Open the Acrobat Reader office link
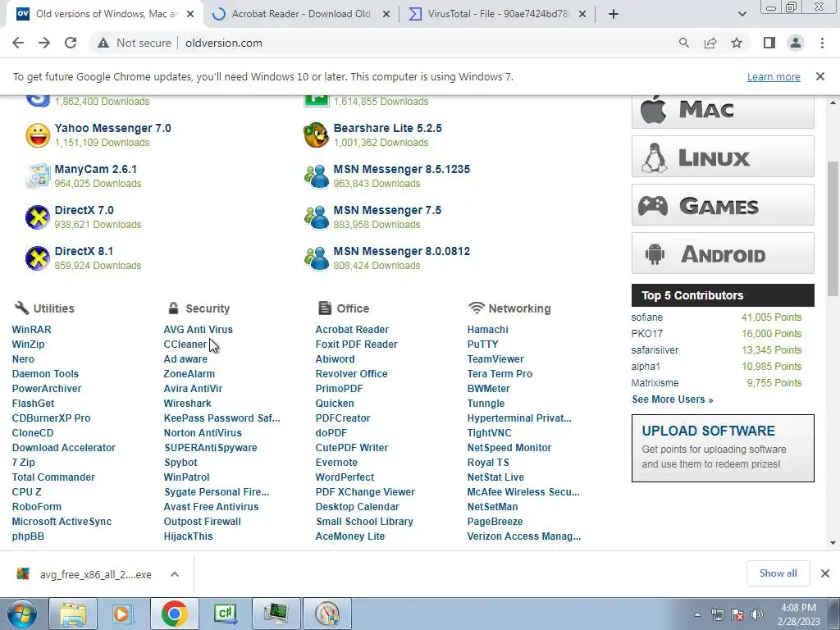The image size is (840, 630). pyautogui.click(x=352, y=330)
